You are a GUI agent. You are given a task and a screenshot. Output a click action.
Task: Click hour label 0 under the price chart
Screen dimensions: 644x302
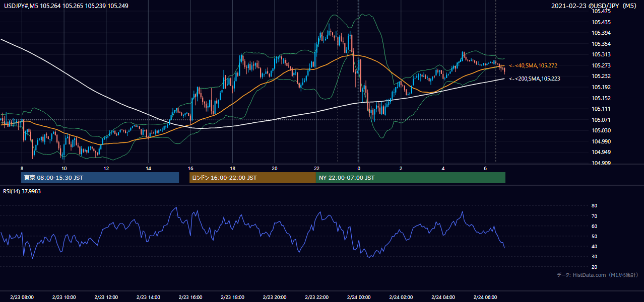tap(359, 168)
